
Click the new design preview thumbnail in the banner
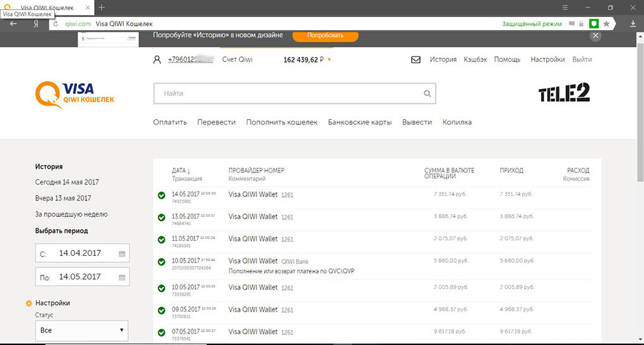point(109,39)
